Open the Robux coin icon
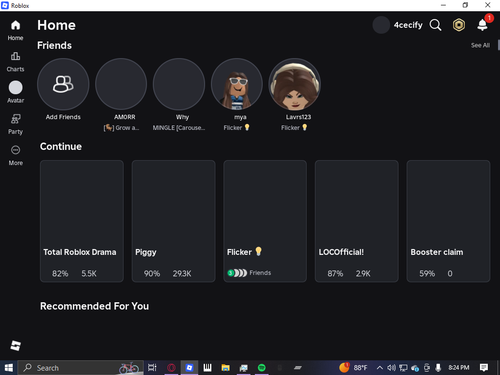The height and width of the screenshot is (375, 500). tap(459, 25)
